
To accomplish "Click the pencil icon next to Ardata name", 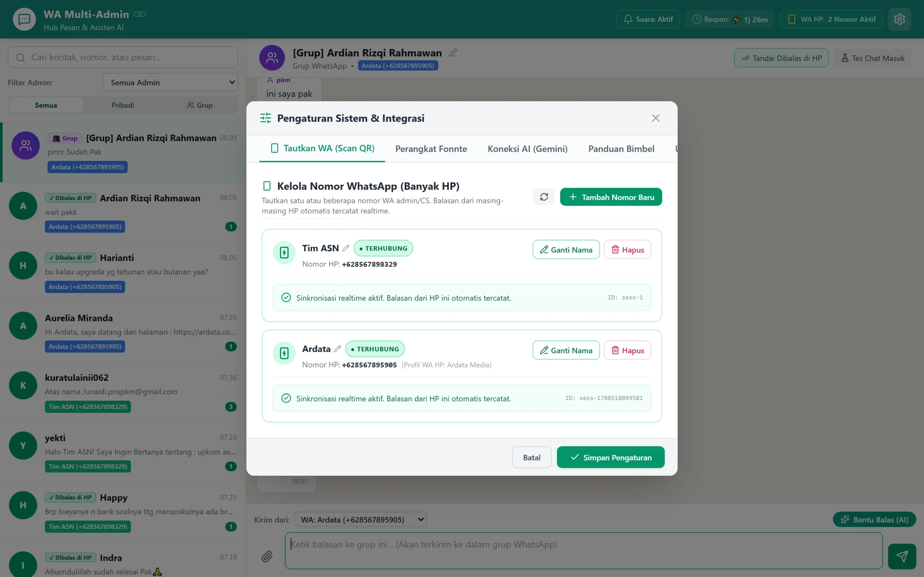I will [x=337, y=349].
